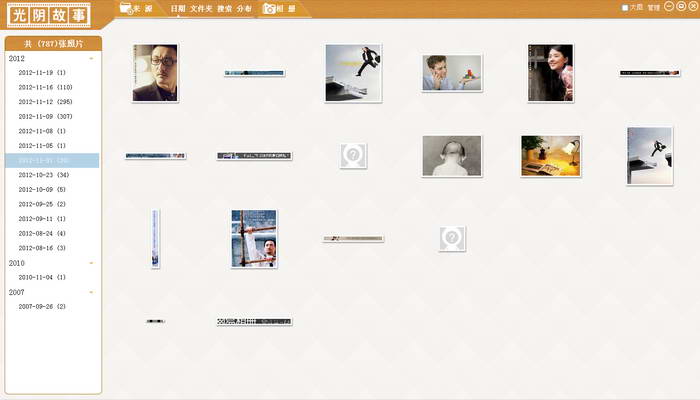Click the third-row missing image placeholder
This screenshot has height=400, width=700.
pyautogui.click(x=452, y=239)
